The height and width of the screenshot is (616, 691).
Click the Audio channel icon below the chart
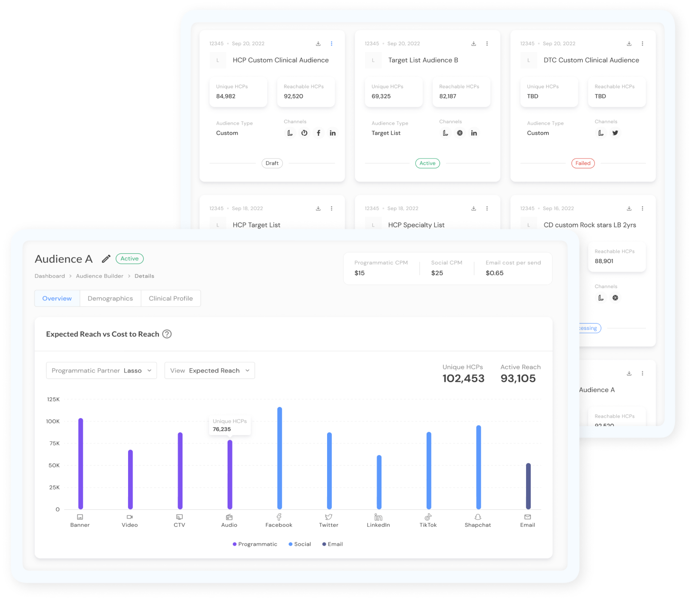pos(229,517)
